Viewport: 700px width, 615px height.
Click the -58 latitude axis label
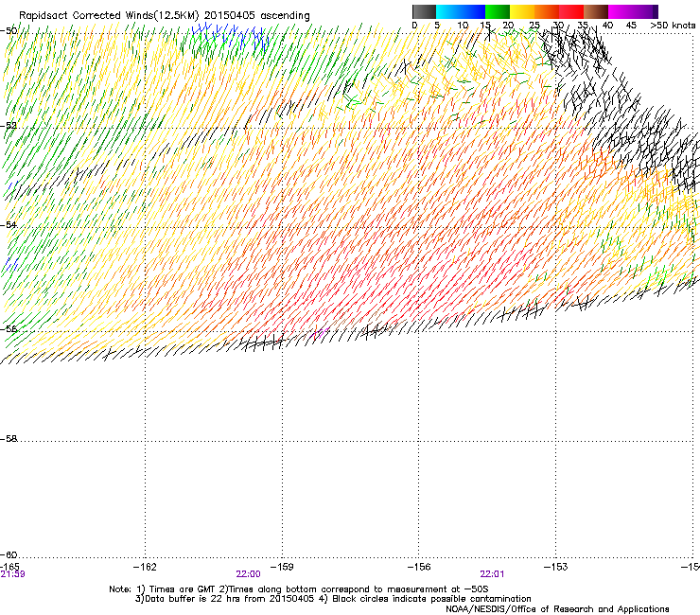[9, 439]
